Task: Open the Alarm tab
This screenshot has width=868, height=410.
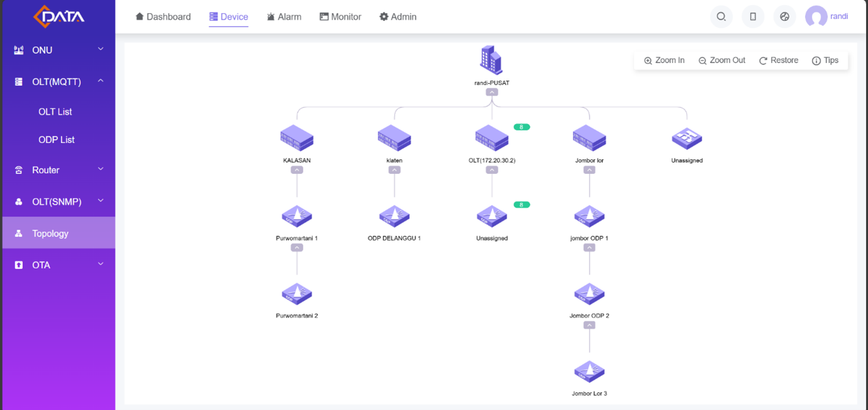Action: pos(284,17)
